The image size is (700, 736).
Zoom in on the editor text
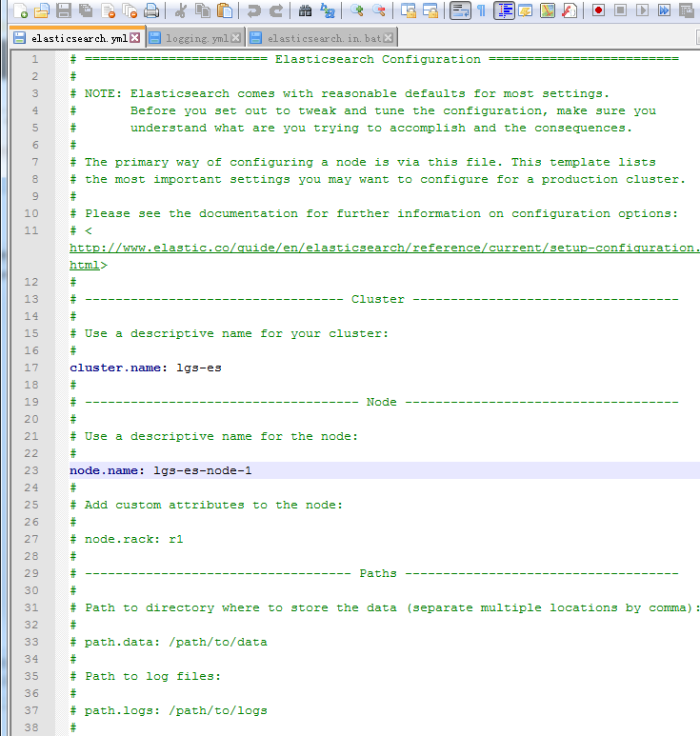[x=357, y=10]
